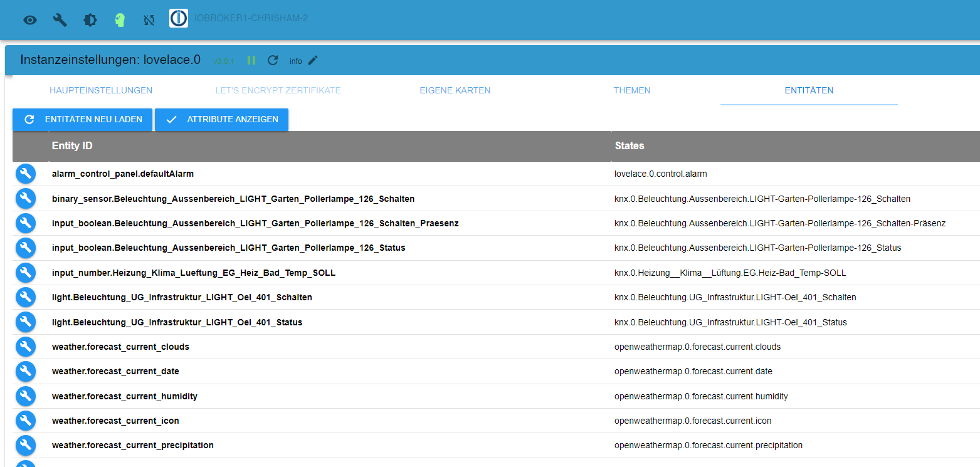Click state lovelace.0.control.alarm
This screenshot has width=980, height=467.
tap(661, 174)
